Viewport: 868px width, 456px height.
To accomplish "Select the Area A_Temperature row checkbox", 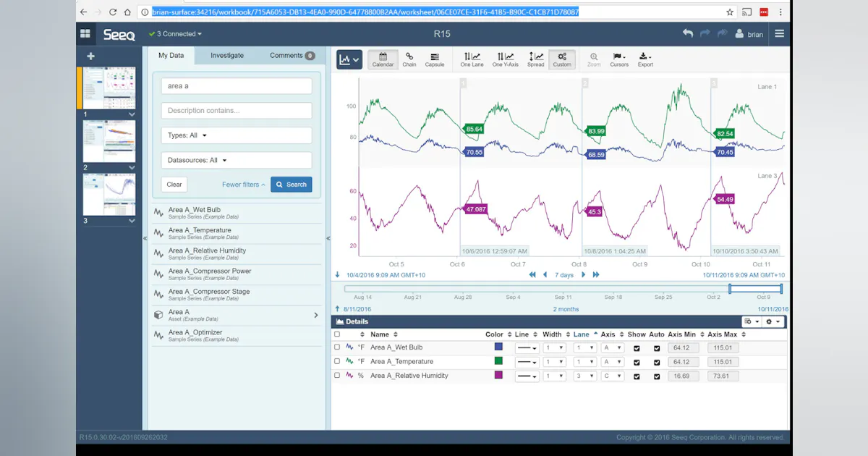I will pyautogui.click(x=337, y=361).
